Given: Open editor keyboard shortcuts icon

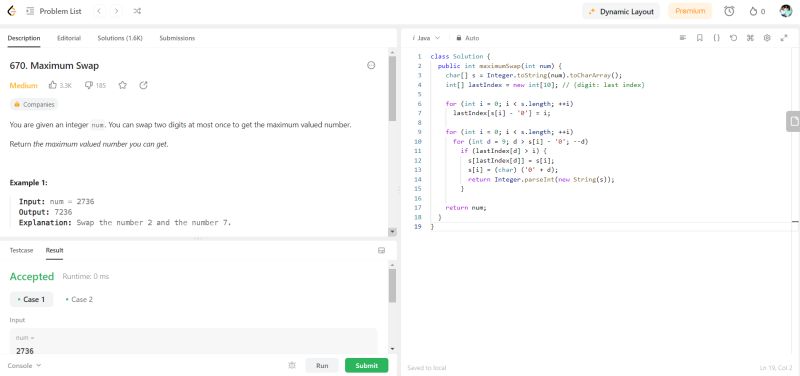Looking at the screenshot, I should coord(750,38).
